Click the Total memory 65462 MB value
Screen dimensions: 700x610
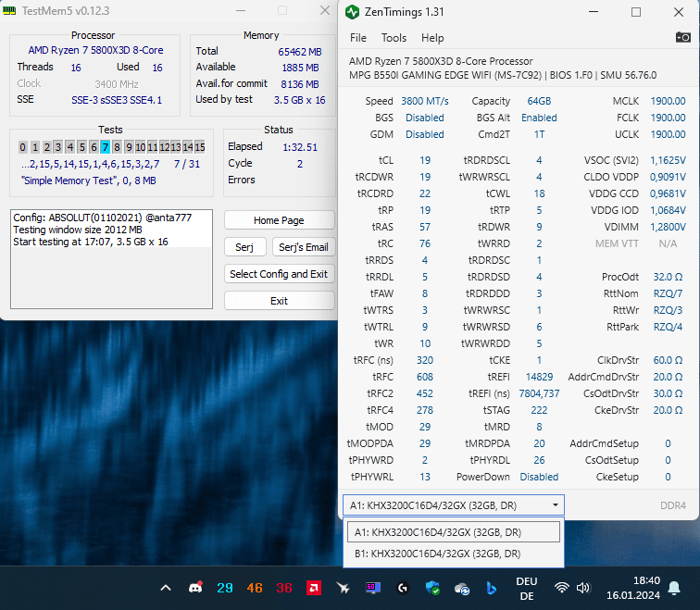tap(300, 52)
